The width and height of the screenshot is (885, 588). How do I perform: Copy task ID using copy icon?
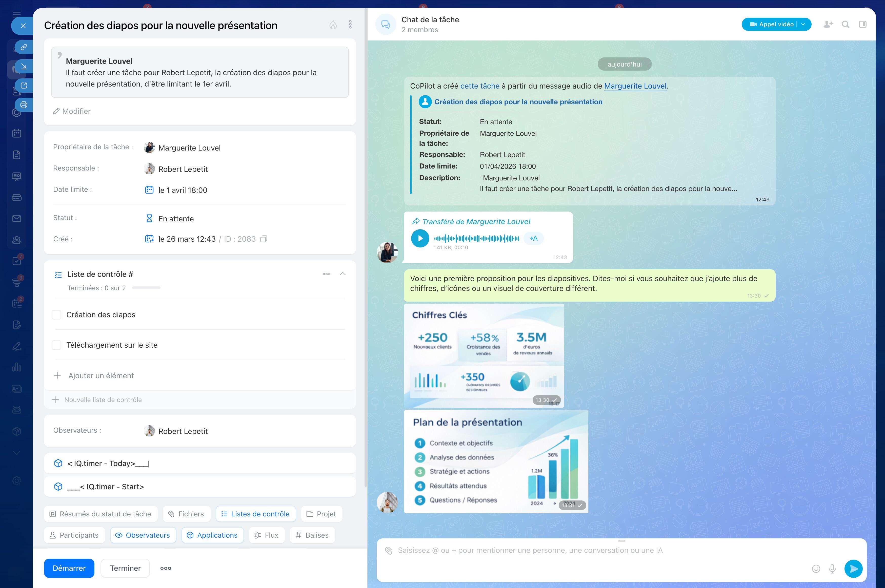click(x=264, y=239)
